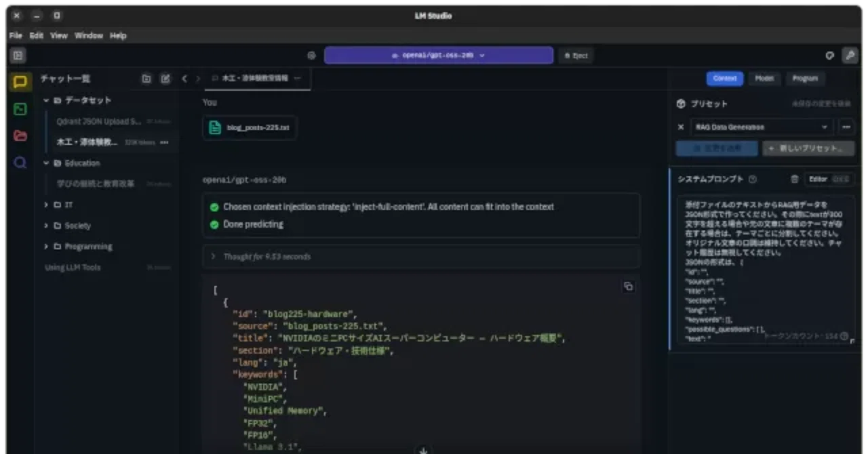Click the shield-like icon at top right
Screen dimensions: 868x454
tap(829, 56)
